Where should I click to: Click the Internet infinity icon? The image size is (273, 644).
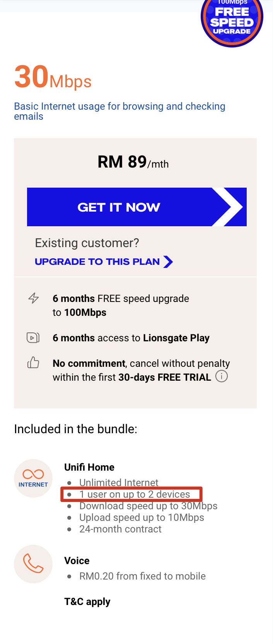[x=33, y=478]
